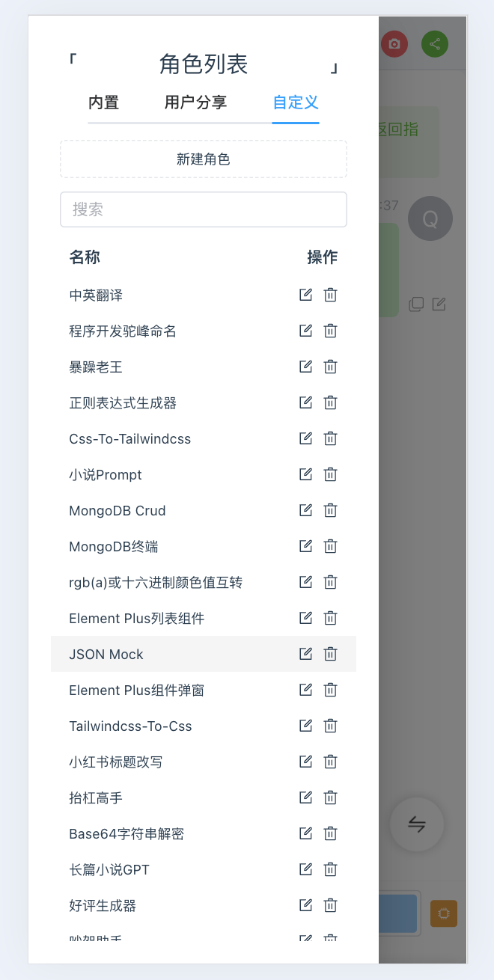The height and width of the screenshot is (980, 494).
Task: Delete the 好评生成器 role
Action: tap(330, 904)
